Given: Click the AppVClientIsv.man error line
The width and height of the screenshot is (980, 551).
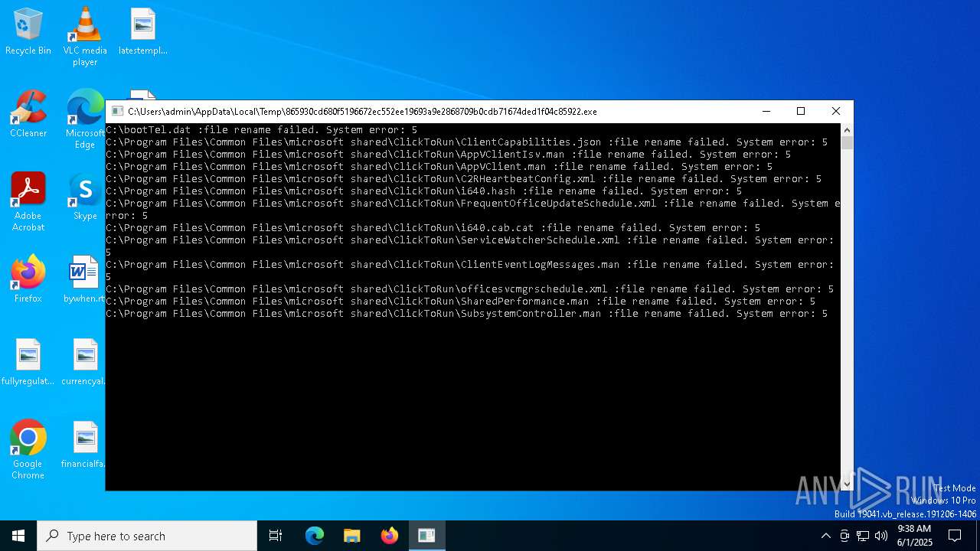Looking at the screenshot, I should (x=448, y=155).
